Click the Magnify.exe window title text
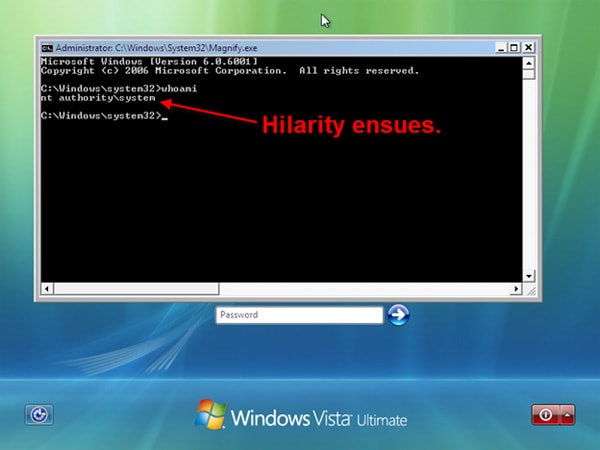Image resolution: width=600 pixels, height=450 pixels. (157, 48)
